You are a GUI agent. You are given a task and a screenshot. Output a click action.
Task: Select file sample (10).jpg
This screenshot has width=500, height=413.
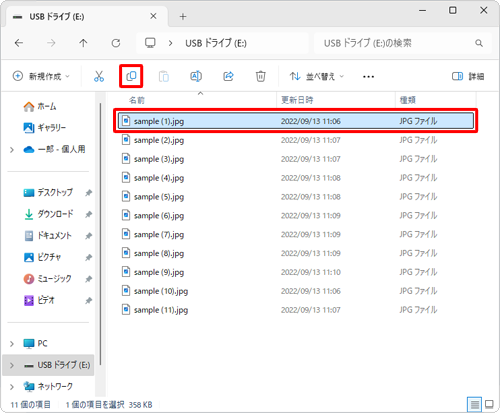tap(296, 291)
